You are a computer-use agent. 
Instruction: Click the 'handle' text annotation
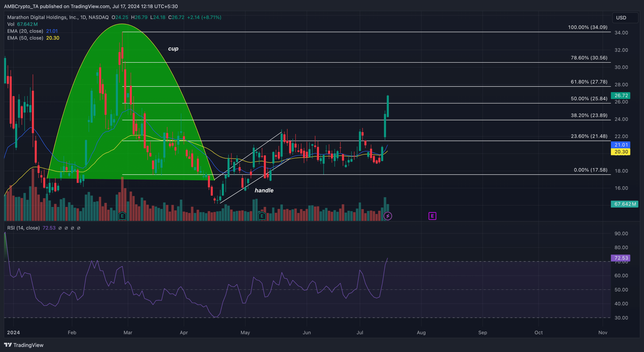264,190
